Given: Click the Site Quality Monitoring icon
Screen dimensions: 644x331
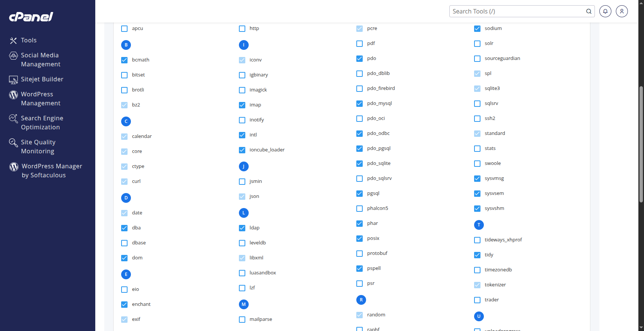Looking at the screenshot, I should pos(14,143).
